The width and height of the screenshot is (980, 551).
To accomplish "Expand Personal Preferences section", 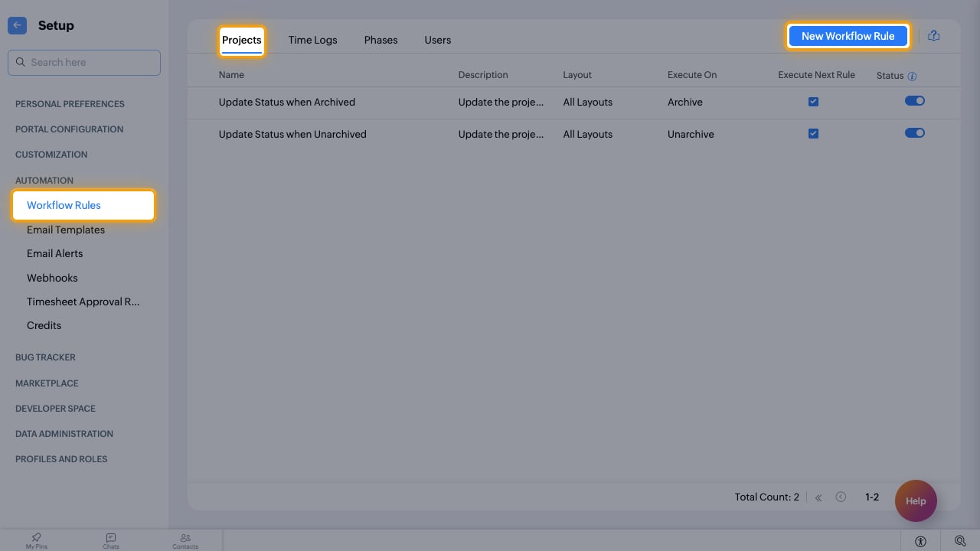I will click(70, 104).
